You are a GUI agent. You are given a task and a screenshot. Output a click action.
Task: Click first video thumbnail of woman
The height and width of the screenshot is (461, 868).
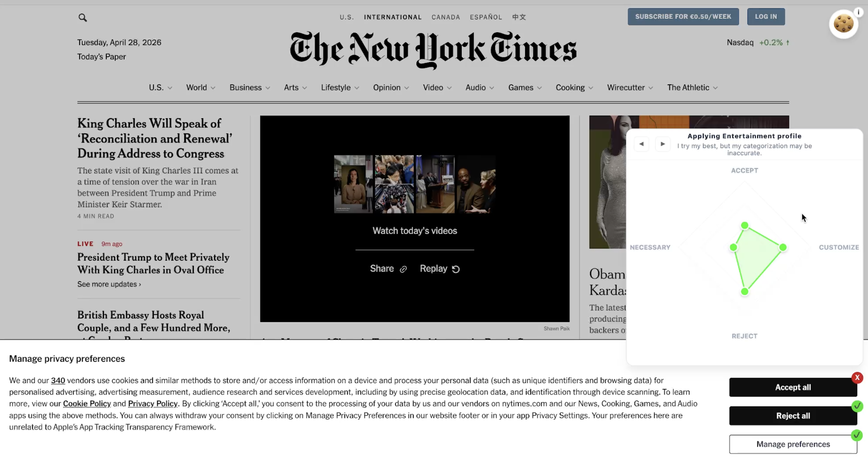(x=353, y=184)
